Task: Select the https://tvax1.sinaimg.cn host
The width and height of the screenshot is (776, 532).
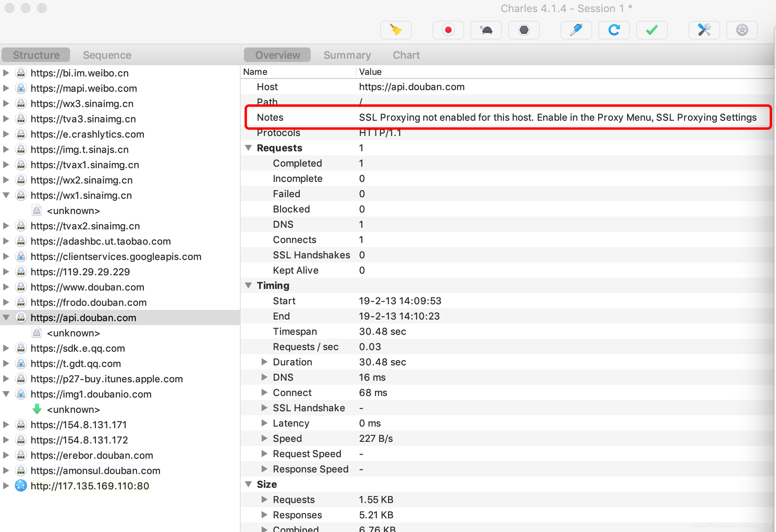Action: click(x=85, y=165)
